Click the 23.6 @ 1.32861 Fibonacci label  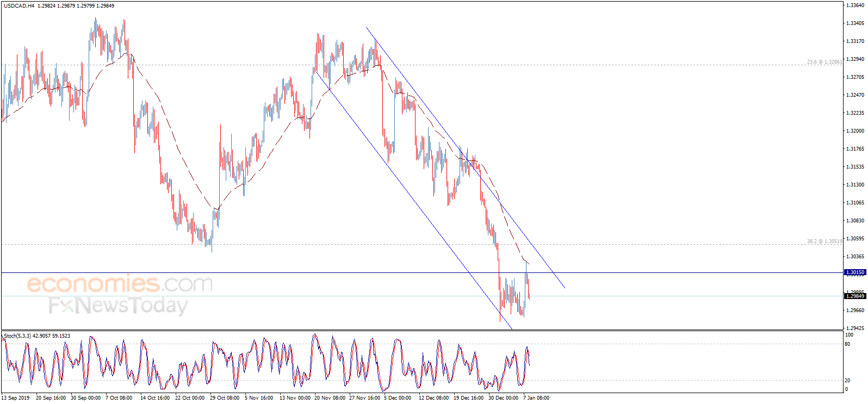[824, 62]
